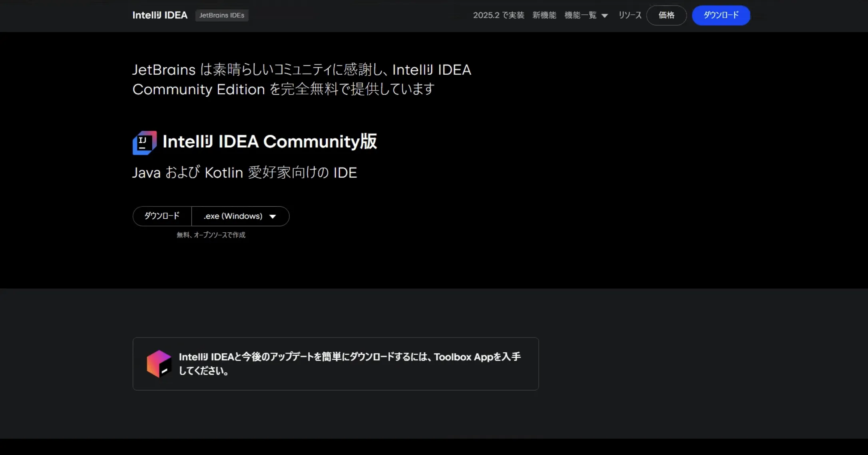Click the 価格 outlined button
Viewport: 868px width, 455px height.
click(666, 15)
